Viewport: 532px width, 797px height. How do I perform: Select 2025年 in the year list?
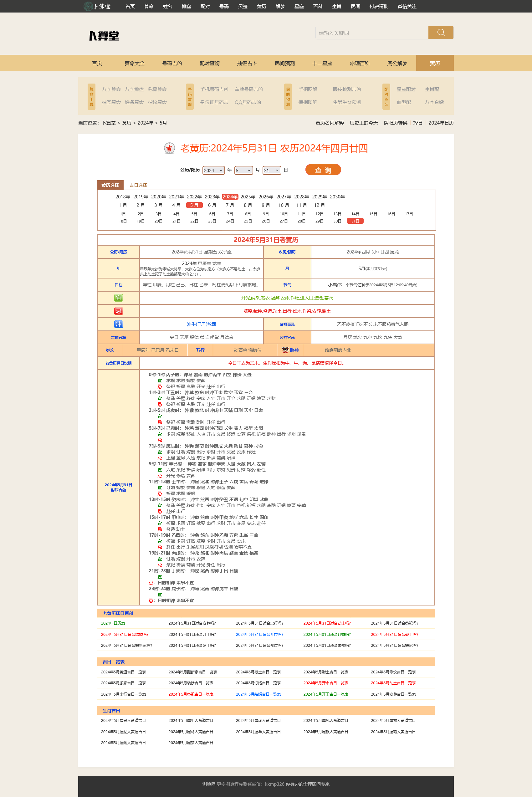coord(248,197)
